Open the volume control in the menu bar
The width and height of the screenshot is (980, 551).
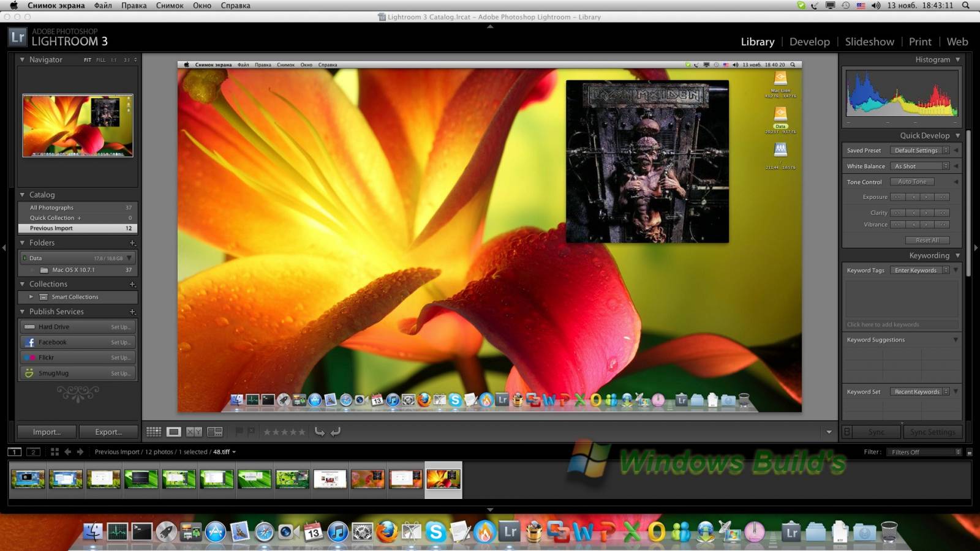tap(876, 6)
